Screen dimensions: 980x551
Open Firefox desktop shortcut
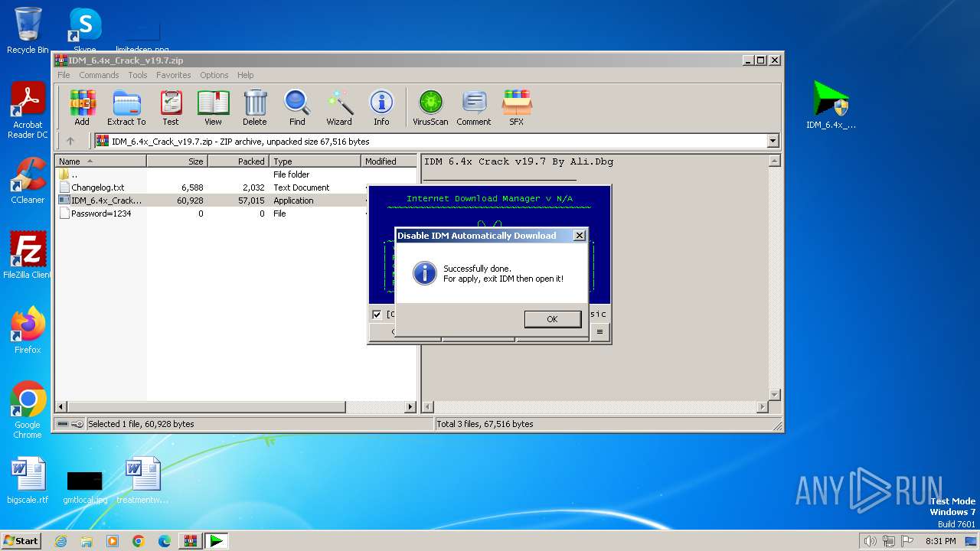pos(28,331)
